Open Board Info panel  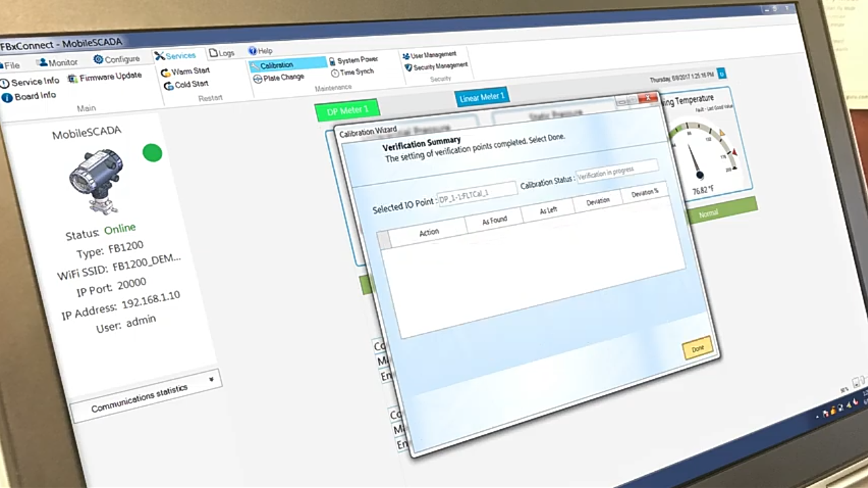[x=7, y=98]
